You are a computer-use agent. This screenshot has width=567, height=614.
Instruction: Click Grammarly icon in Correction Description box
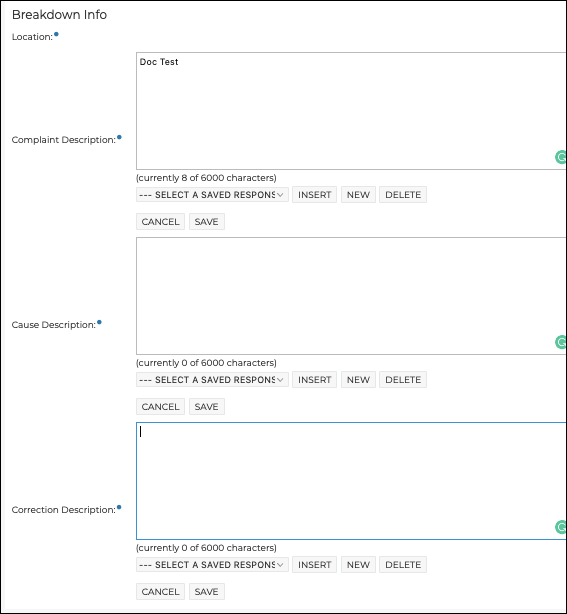click(561, 527)
